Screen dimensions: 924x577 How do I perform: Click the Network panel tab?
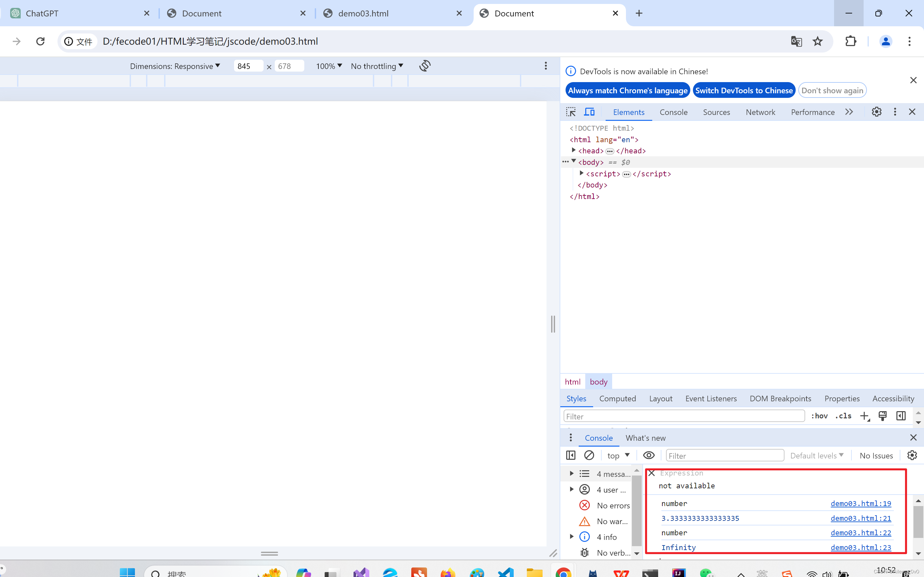coord(760,112)
